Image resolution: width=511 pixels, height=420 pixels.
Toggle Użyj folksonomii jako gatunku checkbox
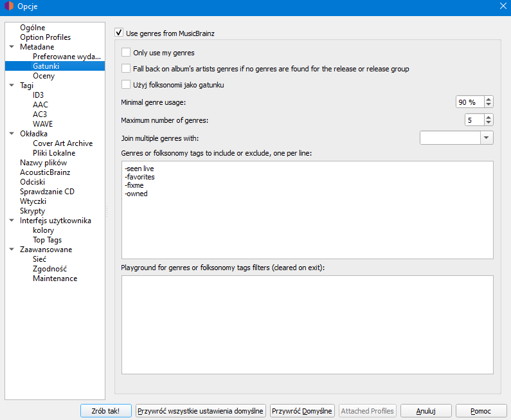pos(126,84)
